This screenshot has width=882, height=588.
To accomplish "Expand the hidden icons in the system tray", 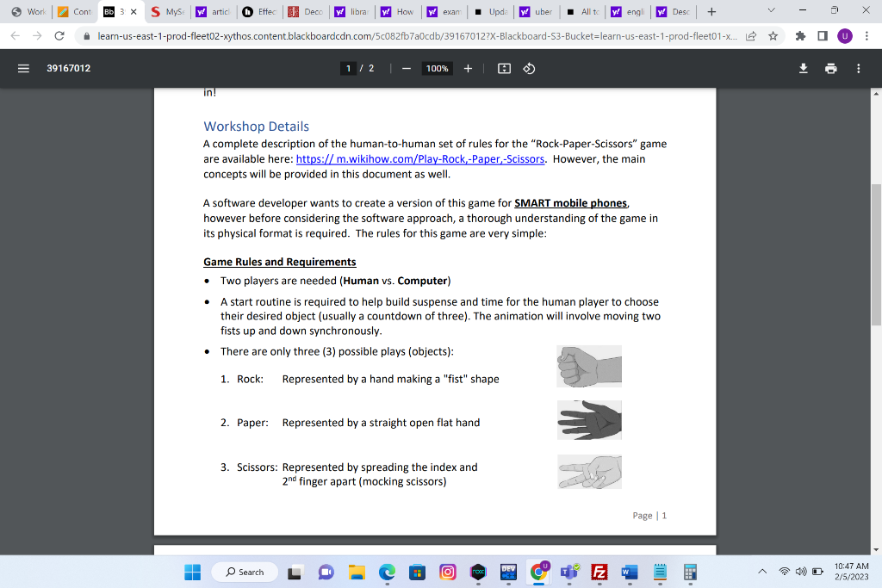I will (762, 573).
